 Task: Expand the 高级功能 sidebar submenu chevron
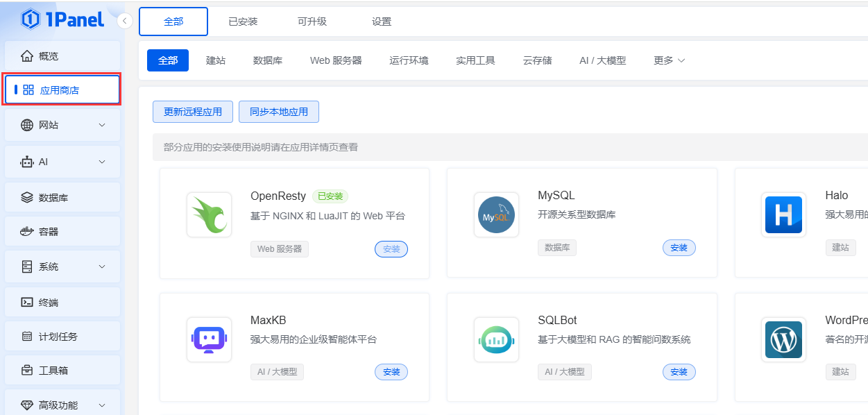[x=102, y=405]
